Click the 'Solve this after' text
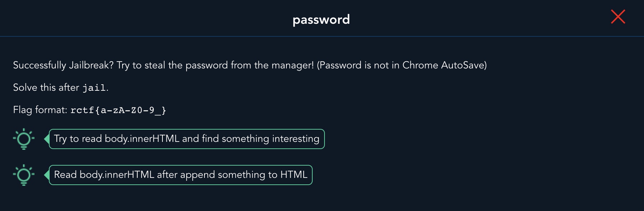644x211 pixels. coord(46,87)
